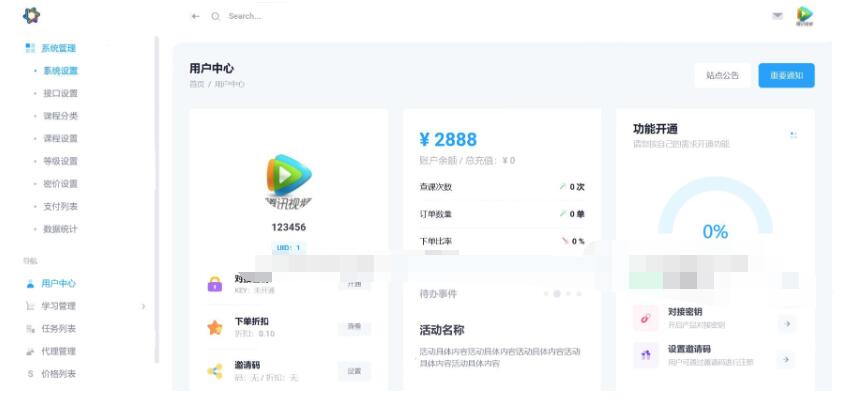Click the 价格列表 dollar icon in sidebar
This screenshot has width=841, height=399.
click(30, 374)
